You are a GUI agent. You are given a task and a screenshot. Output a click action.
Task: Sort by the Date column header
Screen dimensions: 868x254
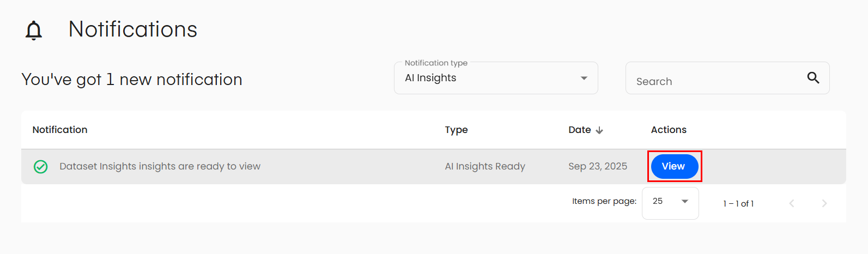click(x=579, y=130)
